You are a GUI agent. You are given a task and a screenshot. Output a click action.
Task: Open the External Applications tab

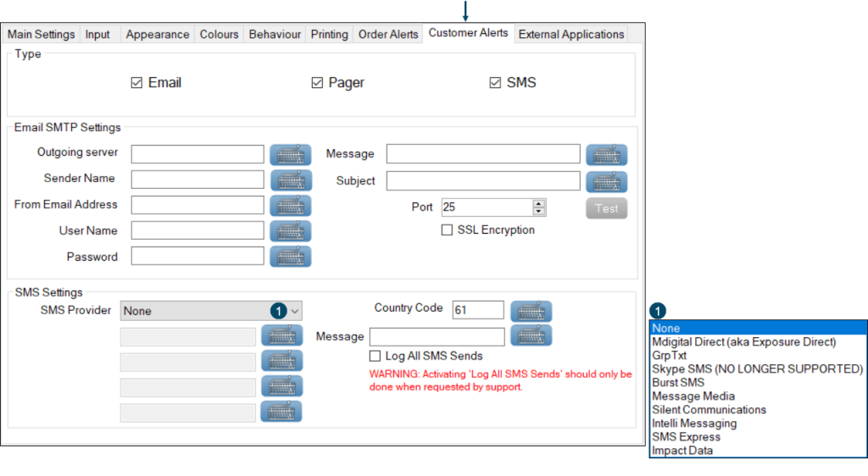point(570,35)
